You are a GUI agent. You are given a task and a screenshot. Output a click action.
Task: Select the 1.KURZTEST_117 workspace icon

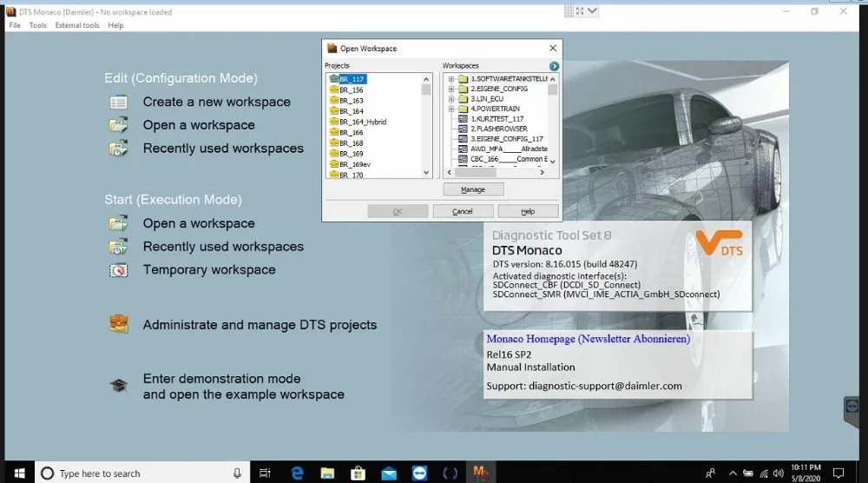tap(463, 119)
